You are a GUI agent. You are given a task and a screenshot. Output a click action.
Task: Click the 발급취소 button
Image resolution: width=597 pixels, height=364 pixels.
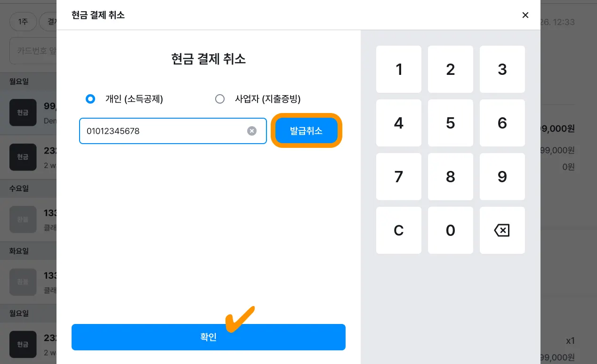pos(307,130)
